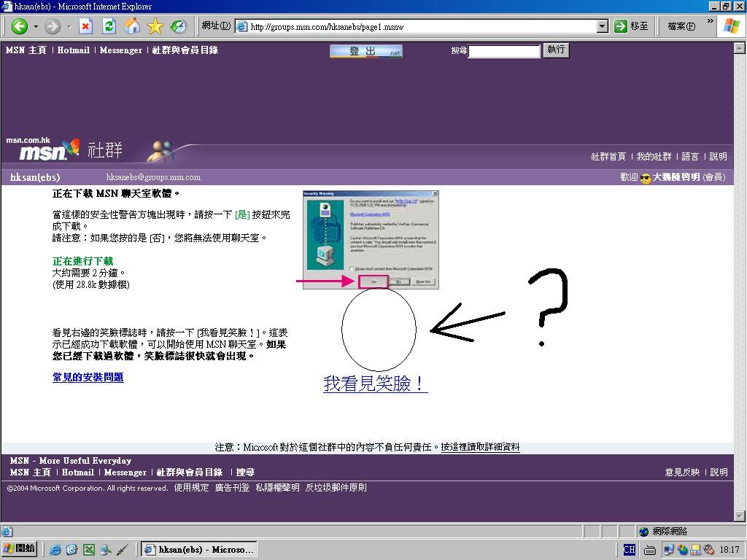The width and height of the screenshot is (747, 560).
Task: Open 廣告刊登 link
Action: 232,488
